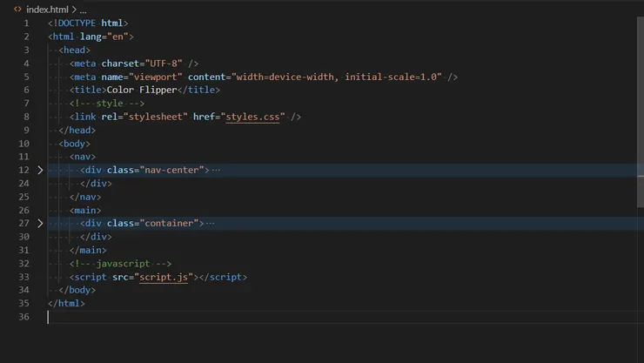Place cursor on empty line 36
This screenshot has width=644, height=363.
174,317
